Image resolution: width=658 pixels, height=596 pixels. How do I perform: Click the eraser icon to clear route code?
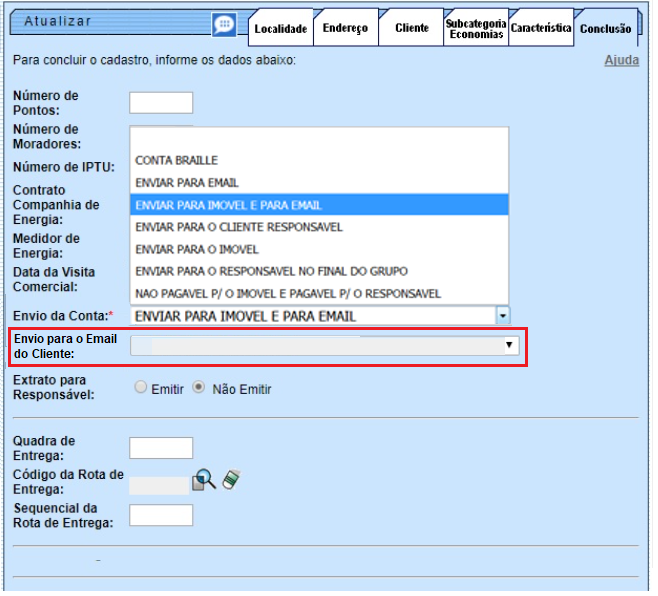232,481
